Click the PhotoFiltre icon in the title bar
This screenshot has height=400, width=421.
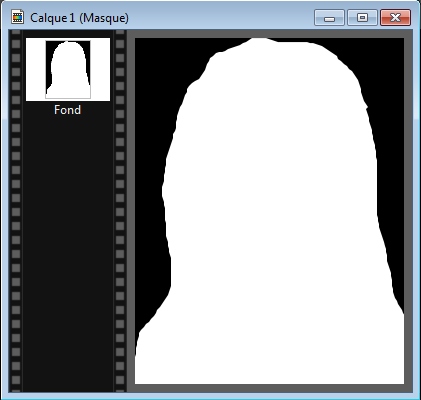pos(17,17)
